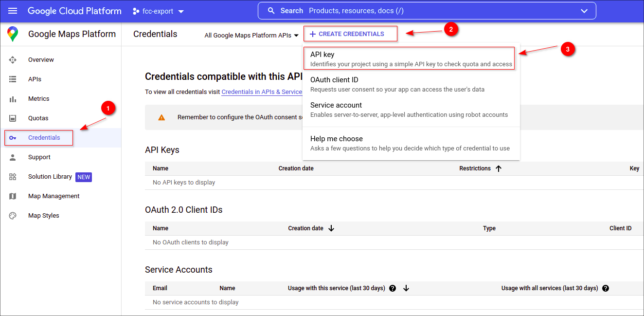Click the 'Usage with this service' column header

pyautogui.click(x=337, y=288)
